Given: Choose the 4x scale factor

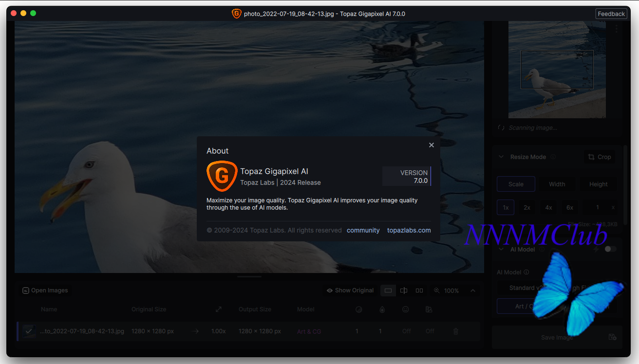Looking at the screenshot, I should pyautogui.click(x=548, y=207).
